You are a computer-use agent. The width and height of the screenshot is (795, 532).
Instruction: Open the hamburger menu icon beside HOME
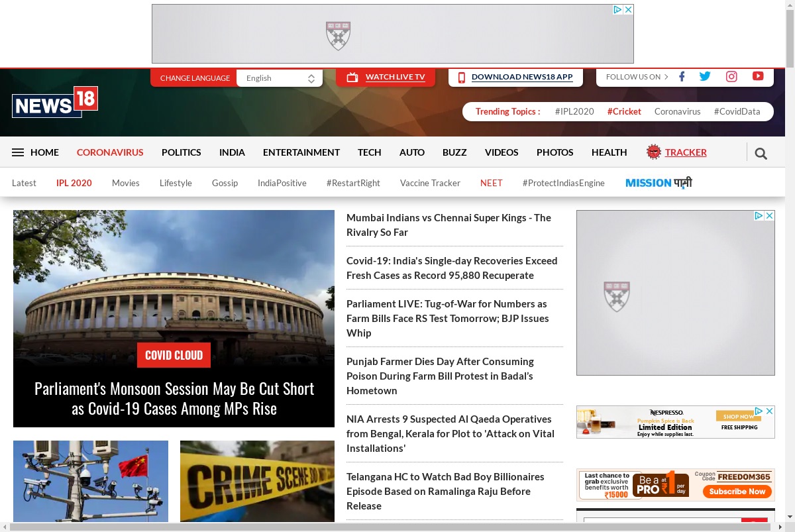[18, 152]
